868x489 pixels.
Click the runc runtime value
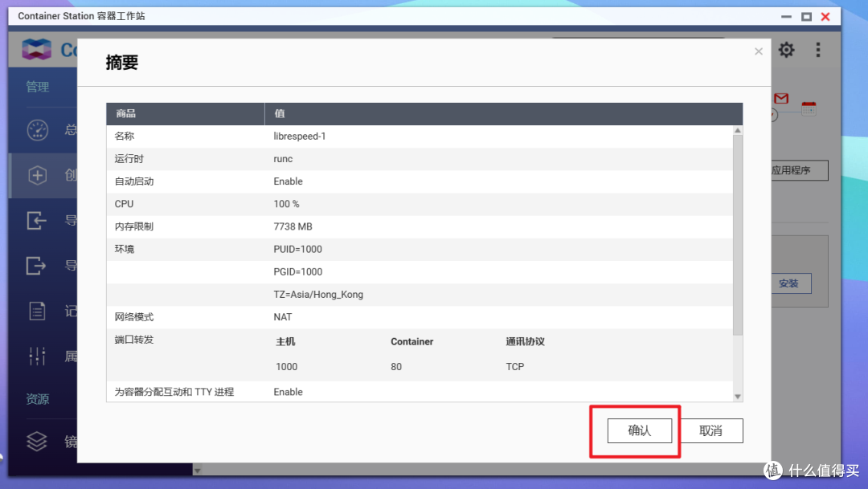point(283,159)
